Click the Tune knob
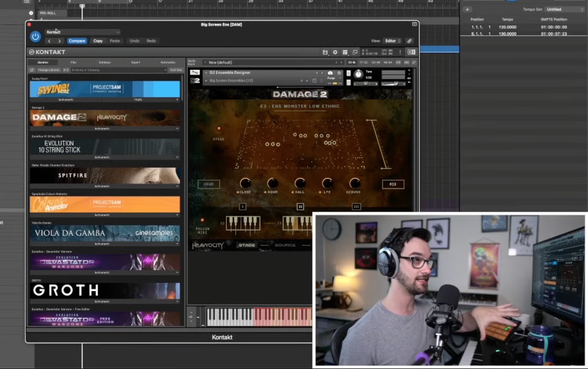 click(358, 74)
